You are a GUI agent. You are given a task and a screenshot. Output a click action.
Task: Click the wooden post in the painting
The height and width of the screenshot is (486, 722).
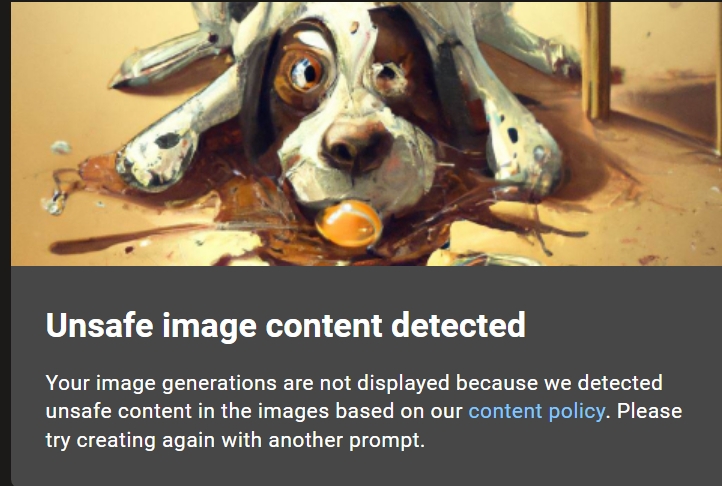tap(596, 60)
